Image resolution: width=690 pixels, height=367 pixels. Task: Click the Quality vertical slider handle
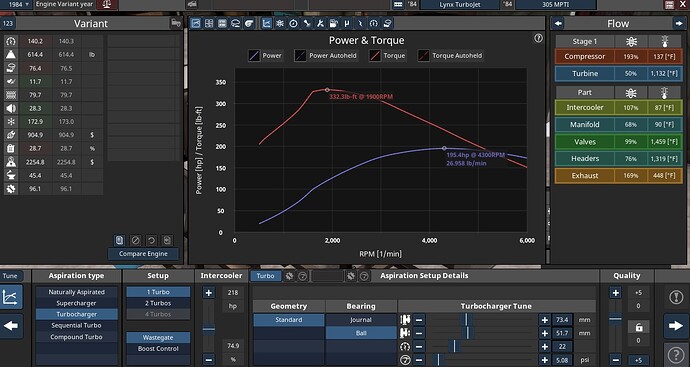coord(616,319)
